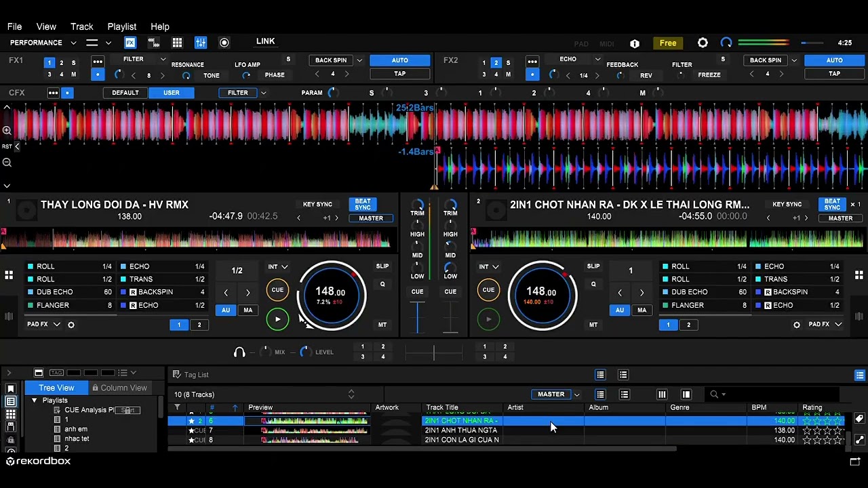Open the settings gear icon
The image size is (868, 488).
click(703, 43)
